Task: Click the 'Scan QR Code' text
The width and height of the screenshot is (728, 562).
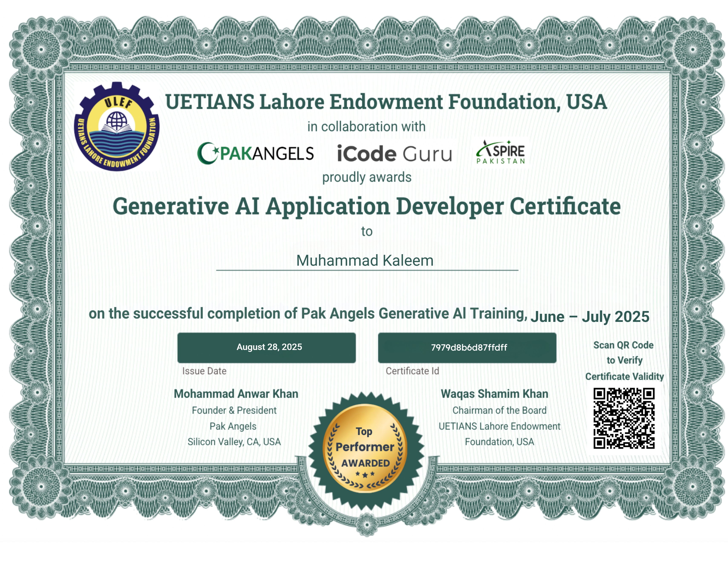Action: 623,345
